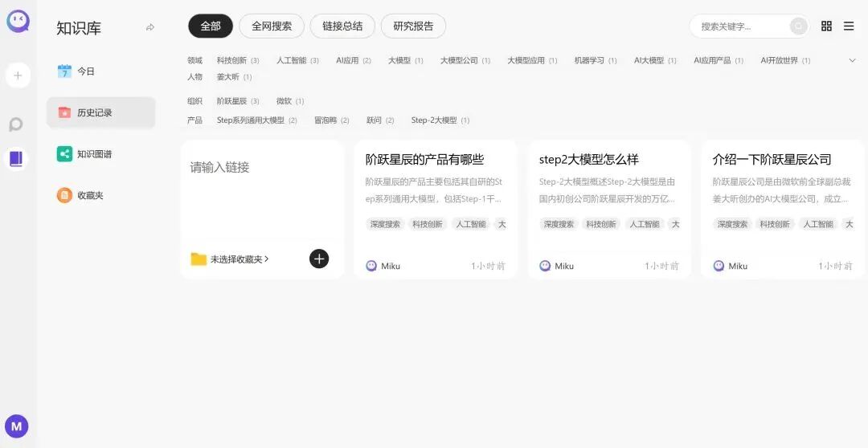Filter by organization 微软 (1)
This screenshot has height=448, width=868.
[290, 101]
